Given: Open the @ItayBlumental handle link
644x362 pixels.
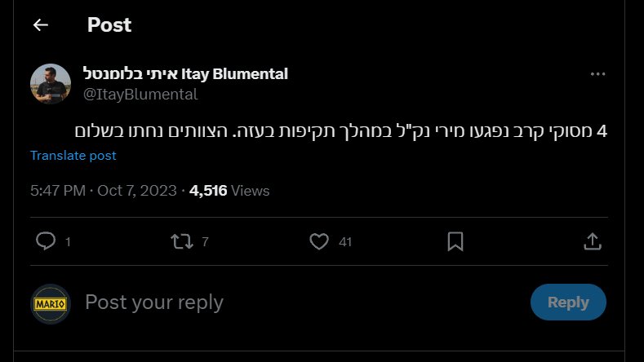Looking at the screenshot, I should point(140,94).
